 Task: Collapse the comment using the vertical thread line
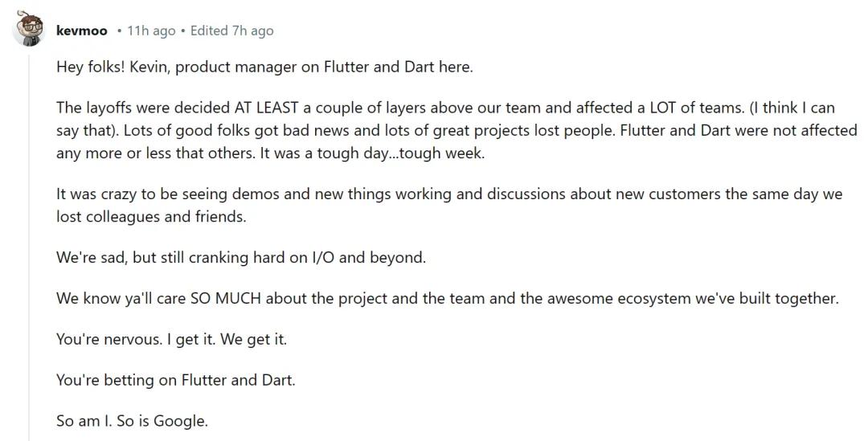[x=30, y=241]
